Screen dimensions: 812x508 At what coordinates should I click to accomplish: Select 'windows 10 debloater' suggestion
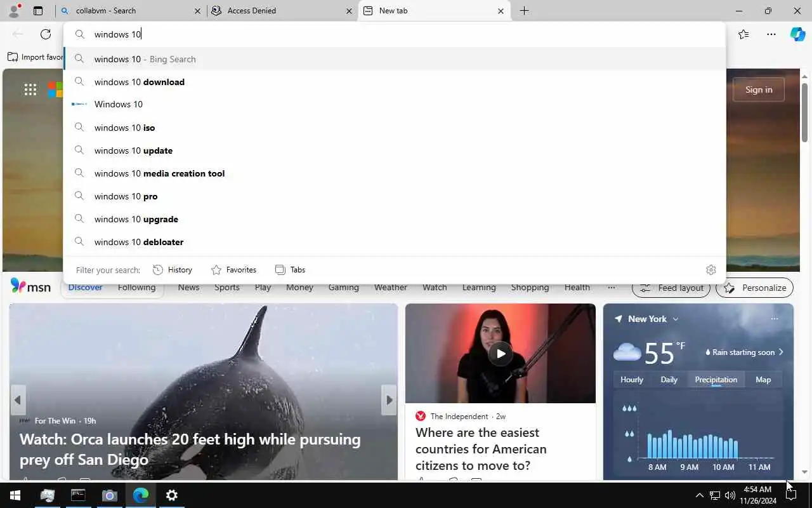pyautogui.click(x=395, y=242)
